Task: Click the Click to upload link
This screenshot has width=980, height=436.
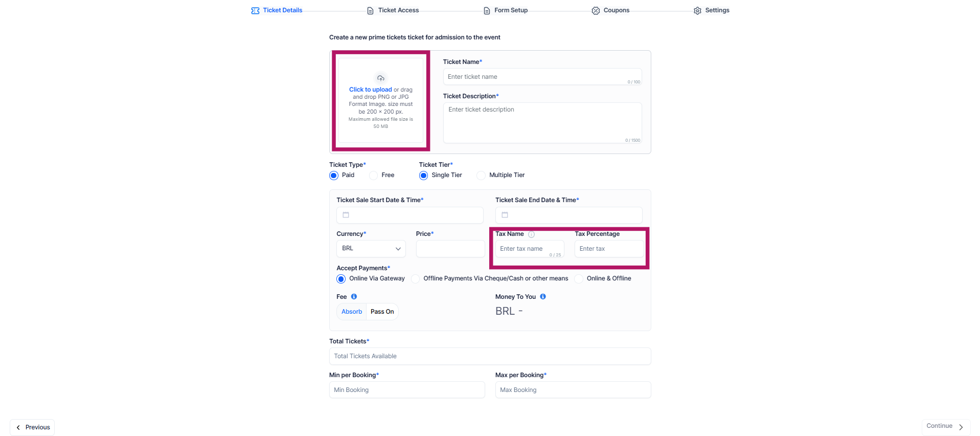Action: 371,90
